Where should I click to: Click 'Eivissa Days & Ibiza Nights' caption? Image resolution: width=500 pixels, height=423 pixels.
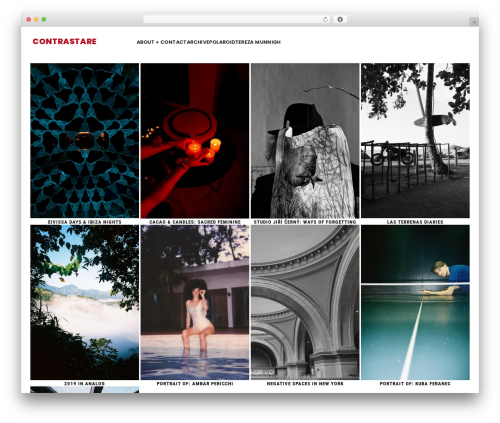pyautogui.click(x=85, y=222)
